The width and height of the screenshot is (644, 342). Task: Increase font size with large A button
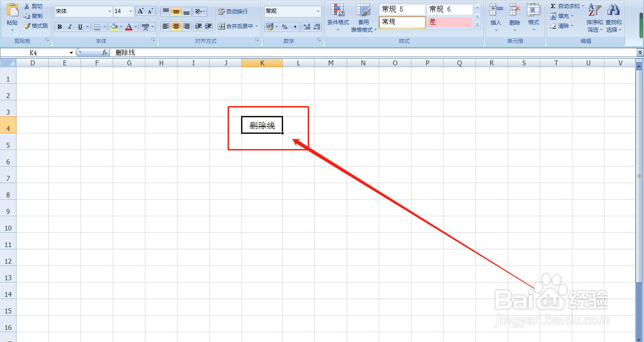click(x=140, y=11)
